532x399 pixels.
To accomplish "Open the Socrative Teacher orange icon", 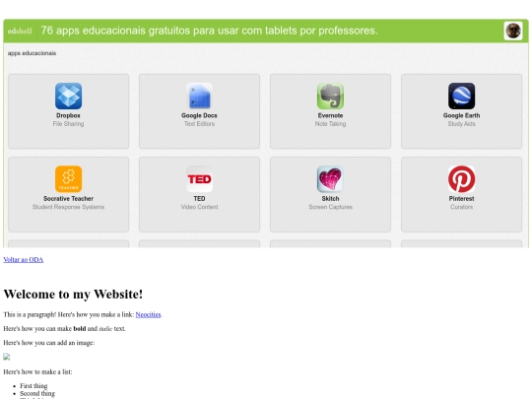I will 68,179.
